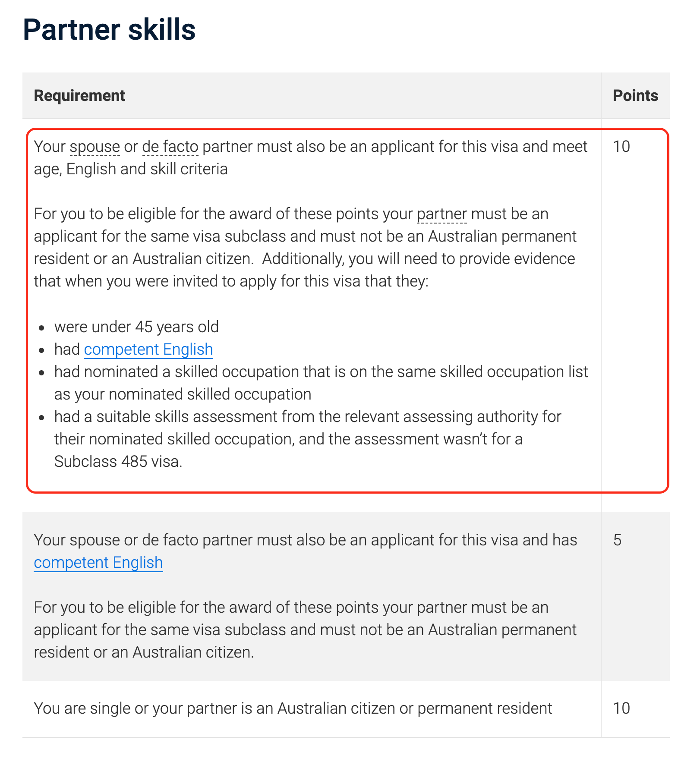Viewport: 700px width, 762px height.
Task: Click the "had a suitable skills assessment" bullet
Action: point(307,416)
